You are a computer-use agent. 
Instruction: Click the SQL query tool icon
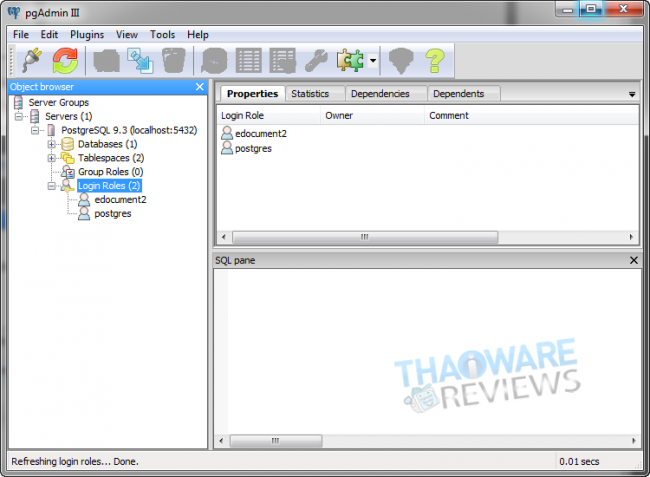point(214,61)
